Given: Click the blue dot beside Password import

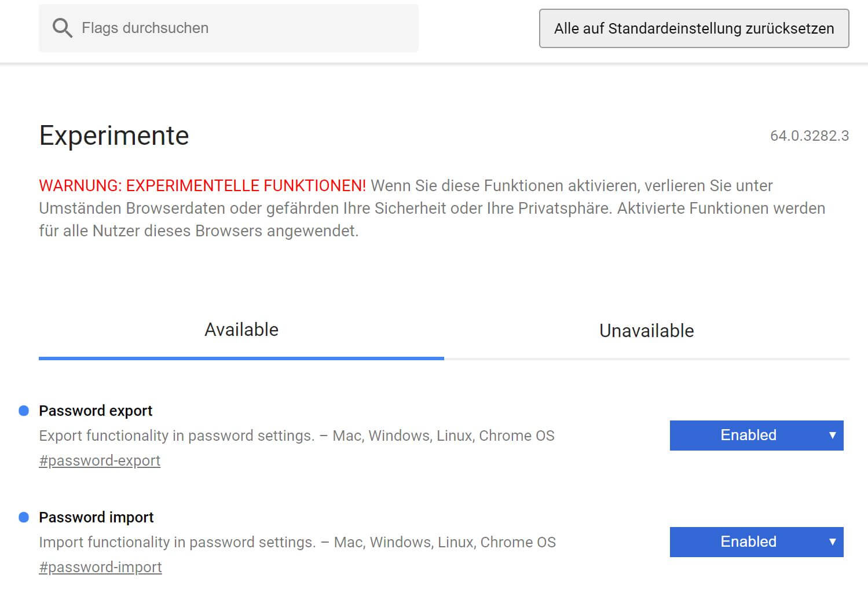Looking at the screenshot, I should (x=24, y=517).
